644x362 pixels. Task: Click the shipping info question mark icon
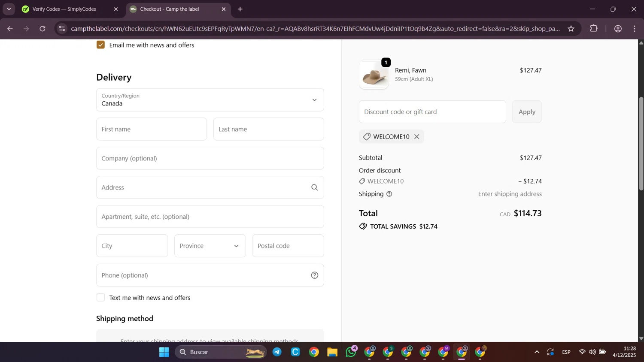click(389, 194)
